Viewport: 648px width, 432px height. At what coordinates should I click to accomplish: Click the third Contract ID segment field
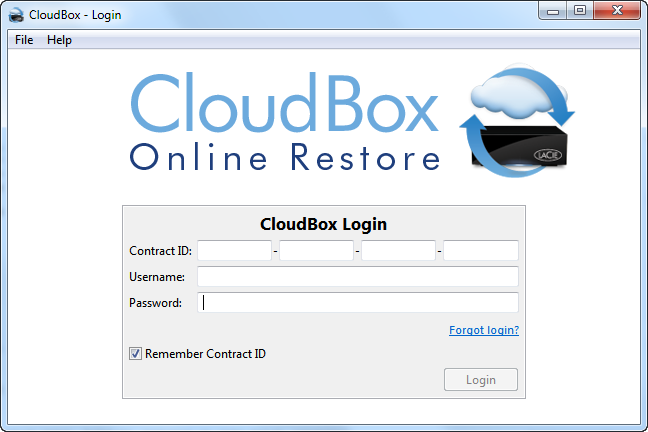[x=398, y=251]
